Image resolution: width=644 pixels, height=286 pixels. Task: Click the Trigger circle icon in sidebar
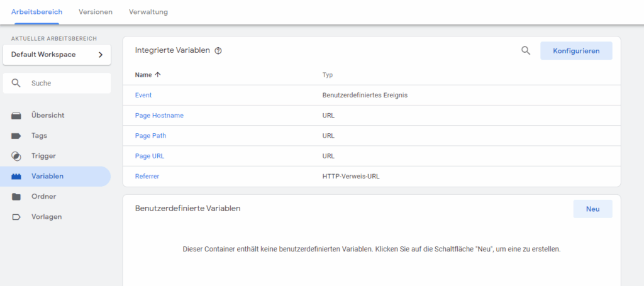point(16,156)
